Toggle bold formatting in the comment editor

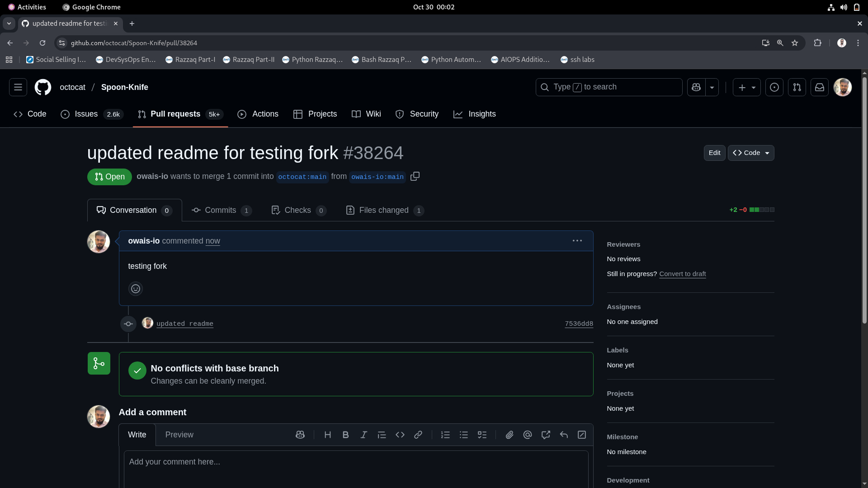[345, 435]
